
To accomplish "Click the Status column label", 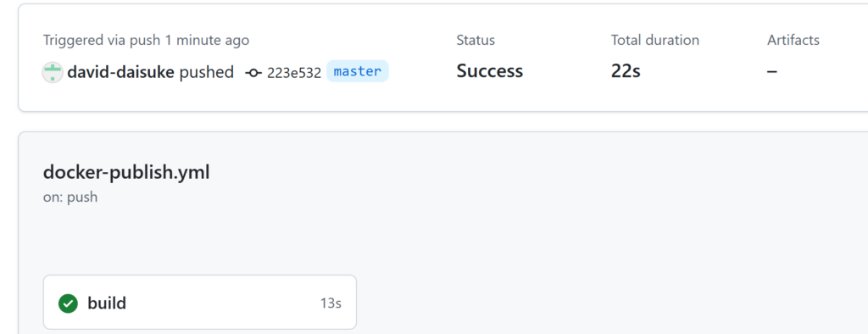I will pos(476,40).
